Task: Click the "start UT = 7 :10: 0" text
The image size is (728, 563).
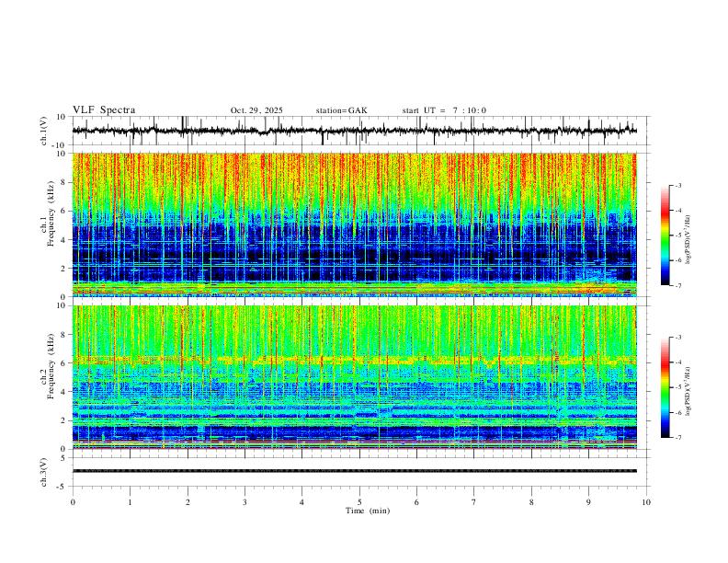Action: pyautogui.click(x=444, y=110)
